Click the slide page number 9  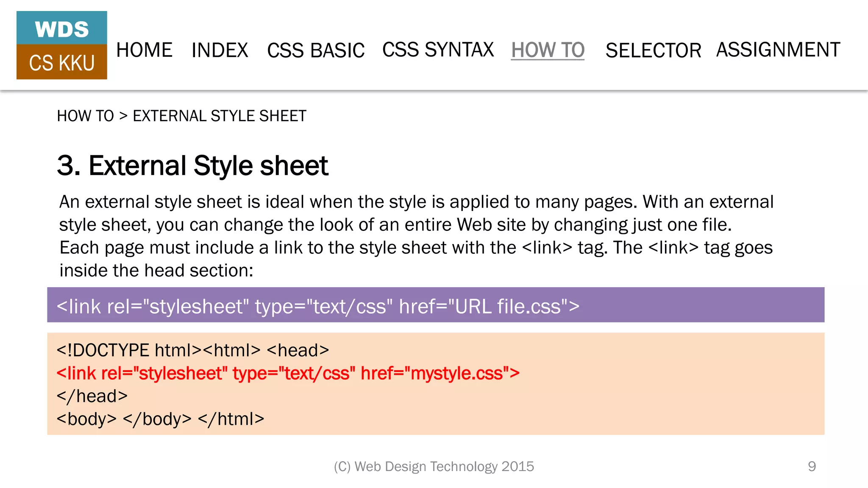click(812, 466)
